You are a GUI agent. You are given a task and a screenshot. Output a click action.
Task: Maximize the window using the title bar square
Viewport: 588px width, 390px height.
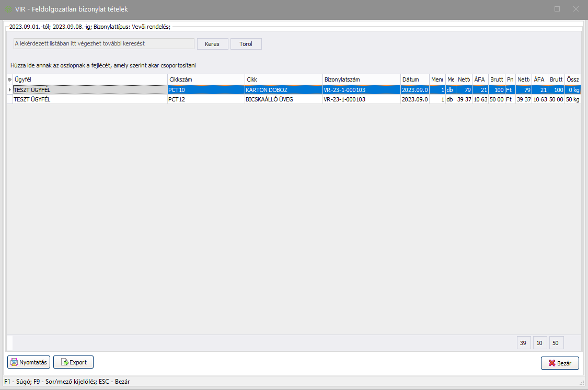coord(557,9)
